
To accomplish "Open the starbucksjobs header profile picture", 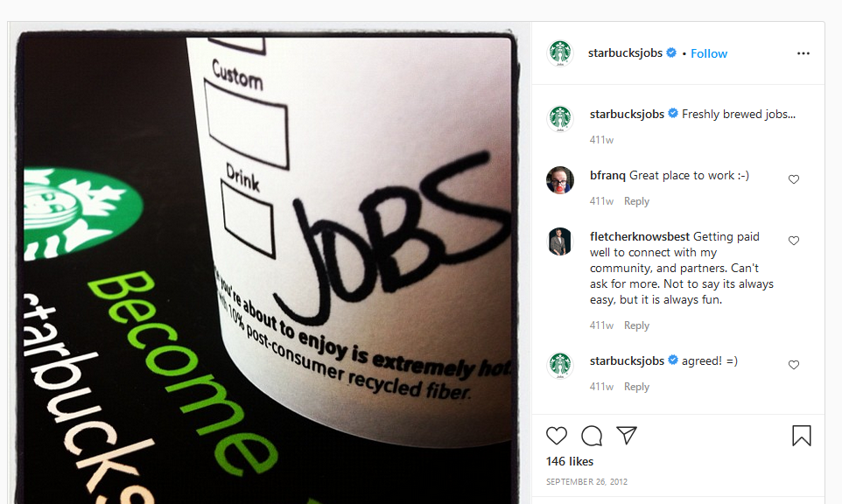I will tap(560, 53).
